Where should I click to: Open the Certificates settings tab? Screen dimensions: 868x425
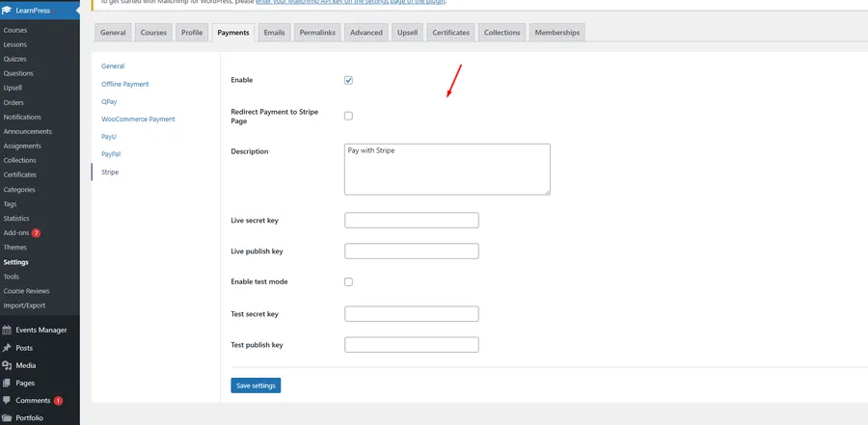pyautogui.click(x=450, y=33)
